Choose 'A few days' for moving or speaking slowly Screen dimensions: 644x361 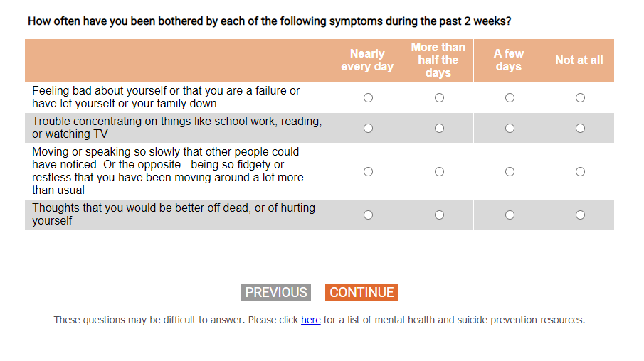pos(510,172)
